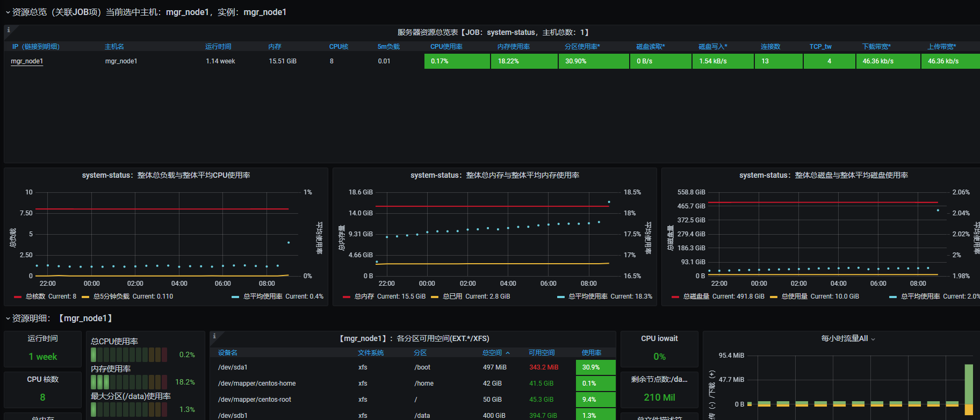Image resolution: width=980 pixels, height=420 pixels.
Task: Sort overview table by CPU核 column
Action: pos(338,47)
